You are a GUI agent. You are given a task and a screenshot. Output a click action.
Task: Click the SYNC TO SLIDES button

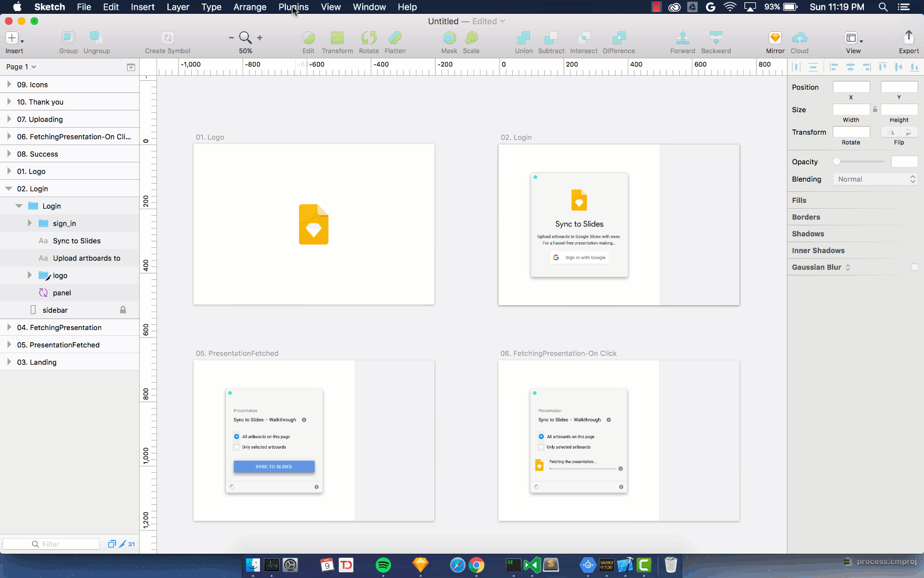[x=274, y=466]
